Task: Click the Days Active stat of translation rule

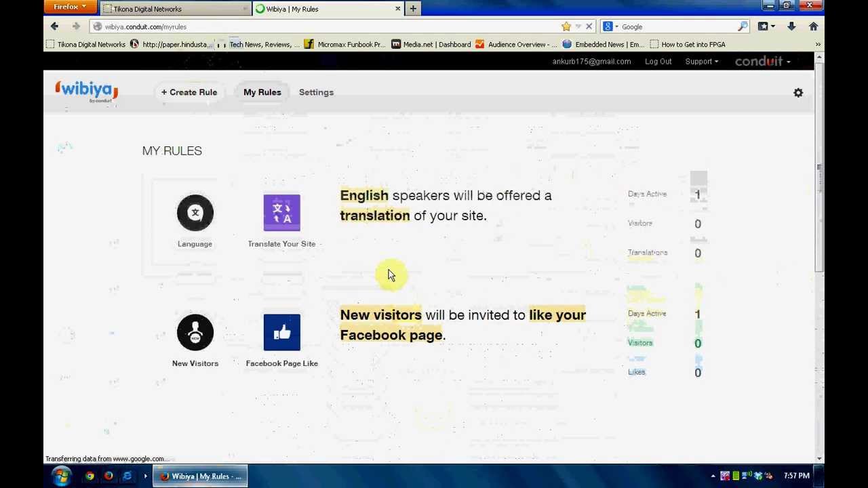Action: click(x=647, y=194)
